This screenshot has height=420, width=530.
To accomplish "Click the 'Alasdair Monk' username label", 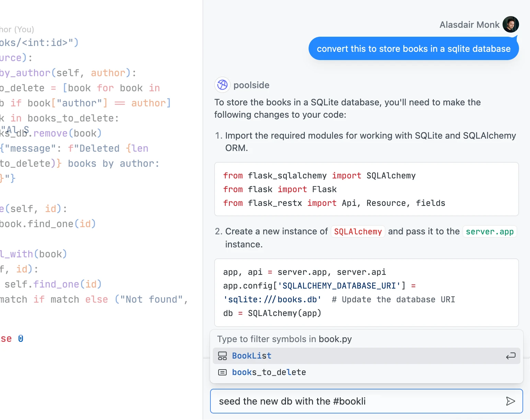I will (469, 25).
